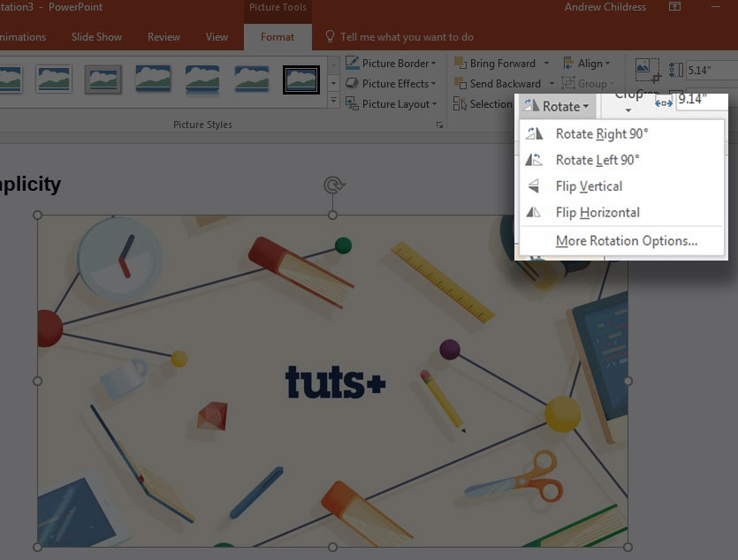Expand the Send Backward arrow options
Viewport: 738px width, 560px height.
coord(552,84)
